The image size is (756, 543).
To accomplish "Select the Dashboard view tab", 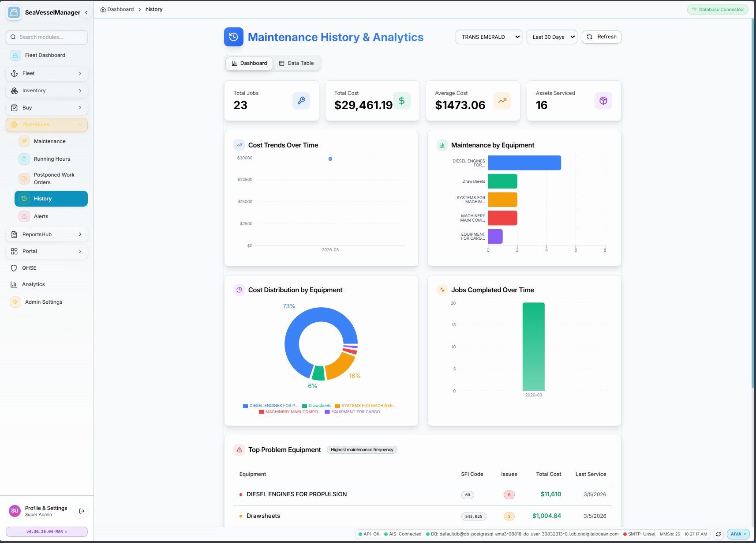I will [249, 63].
